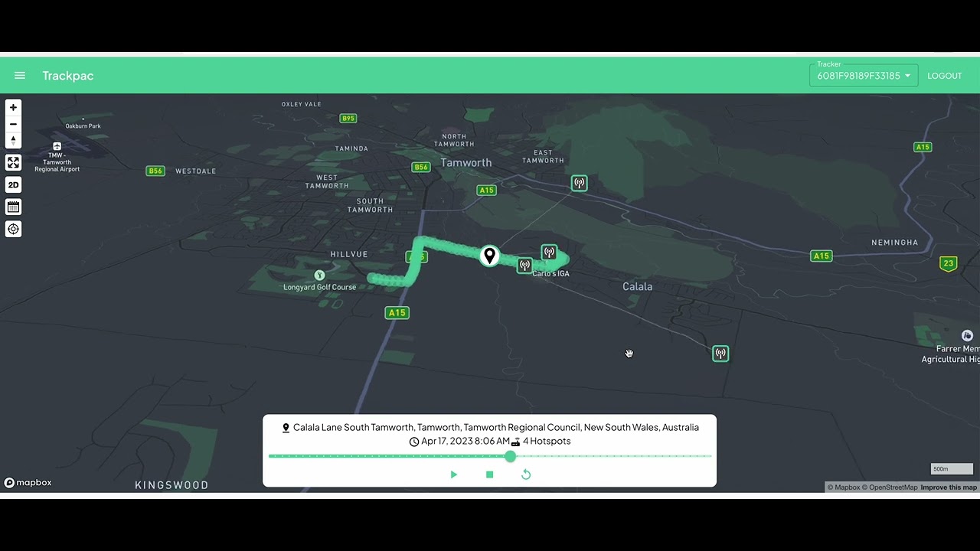
Task: Select hotspot icon just right of location pin
Action: [x=524, y=266]
